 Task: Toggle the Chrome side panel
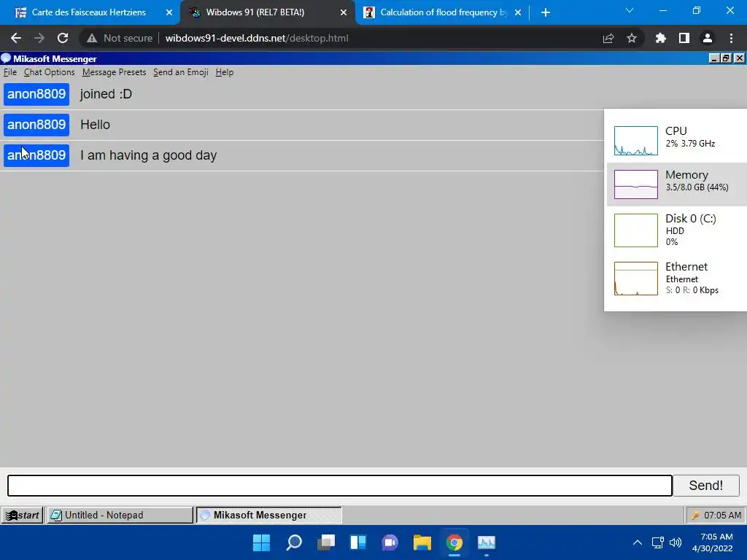click(684, 38)
